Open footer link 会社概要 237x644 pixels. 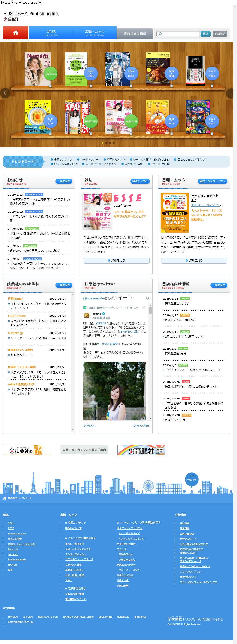point(185,523)
